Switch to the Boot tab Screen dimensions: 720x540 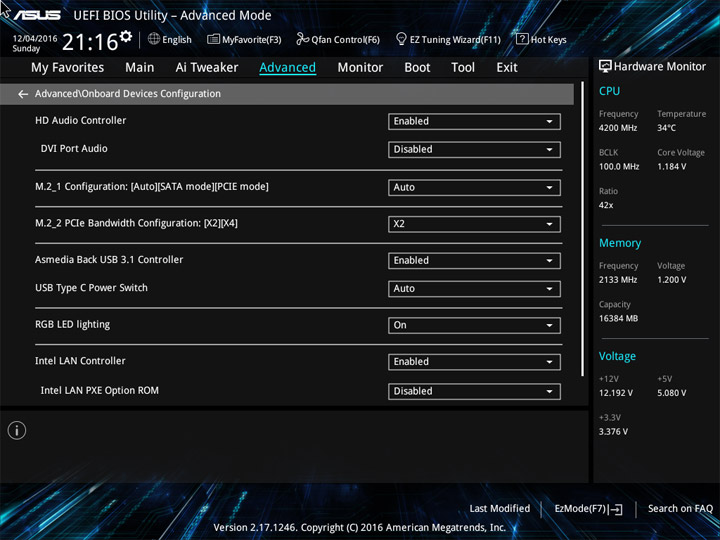click(417, 68)
